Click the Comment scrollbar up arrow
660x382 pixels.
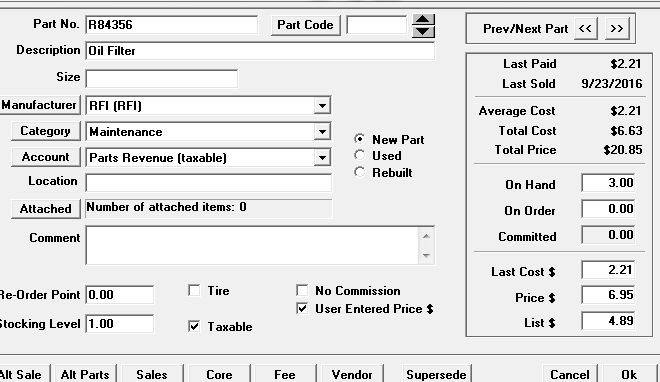point(426,236)
